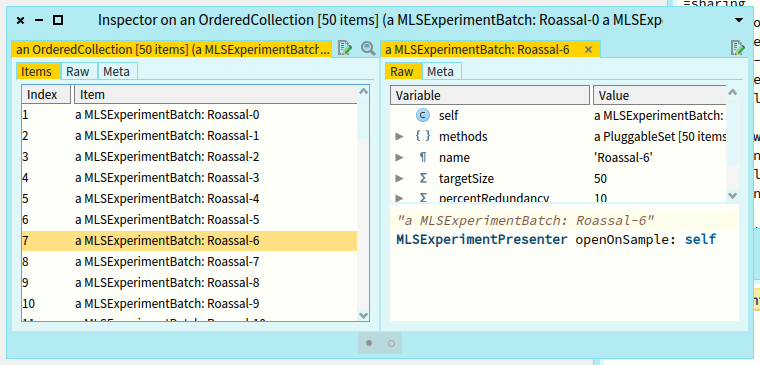Select highlighted row Roassal-6
The image size is (760, 365).
point(190,241)
